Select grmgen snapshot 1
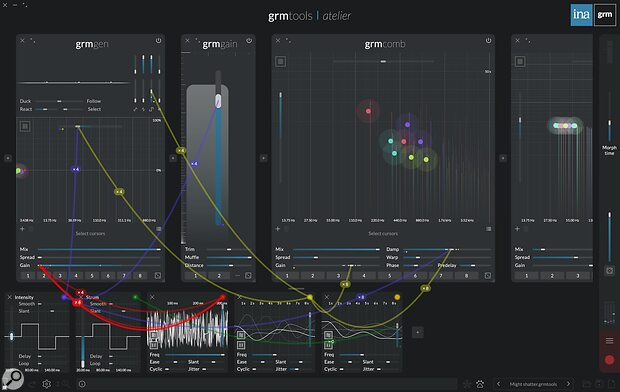 [28, 276]
